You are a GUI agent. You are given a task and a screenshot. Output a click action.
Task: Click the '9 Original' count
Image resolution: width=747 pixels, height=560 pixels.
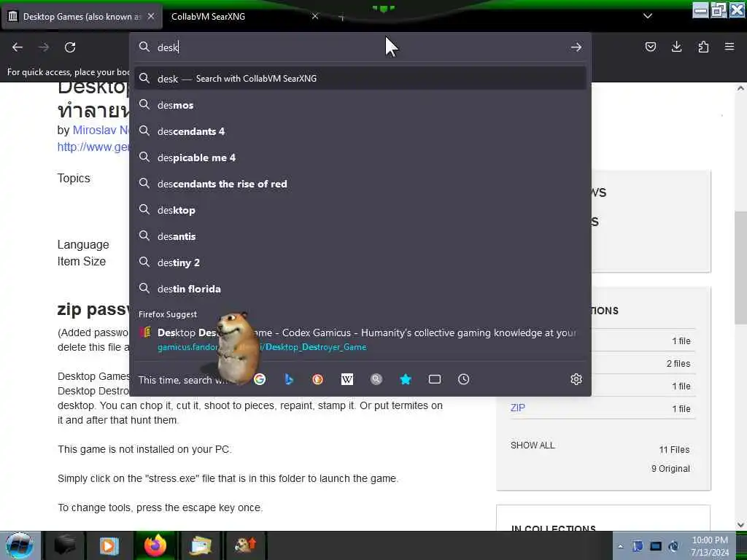(670, 469)
